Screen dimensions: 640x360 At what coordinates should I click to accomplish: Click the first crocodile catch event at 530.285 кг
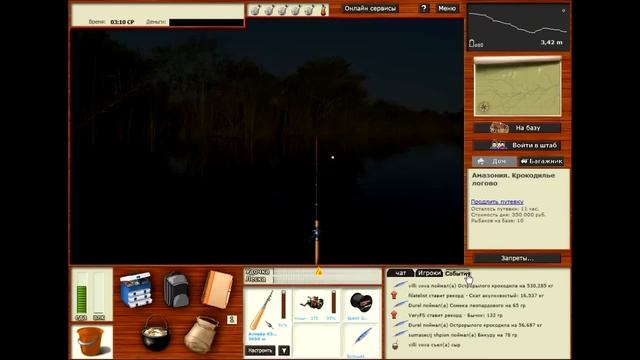point(473,286)
